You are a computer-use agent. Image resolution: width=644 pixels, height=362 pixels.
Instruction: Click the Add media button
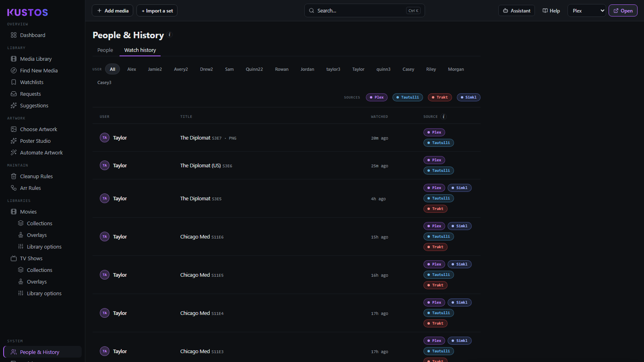(x=113, y=11)
